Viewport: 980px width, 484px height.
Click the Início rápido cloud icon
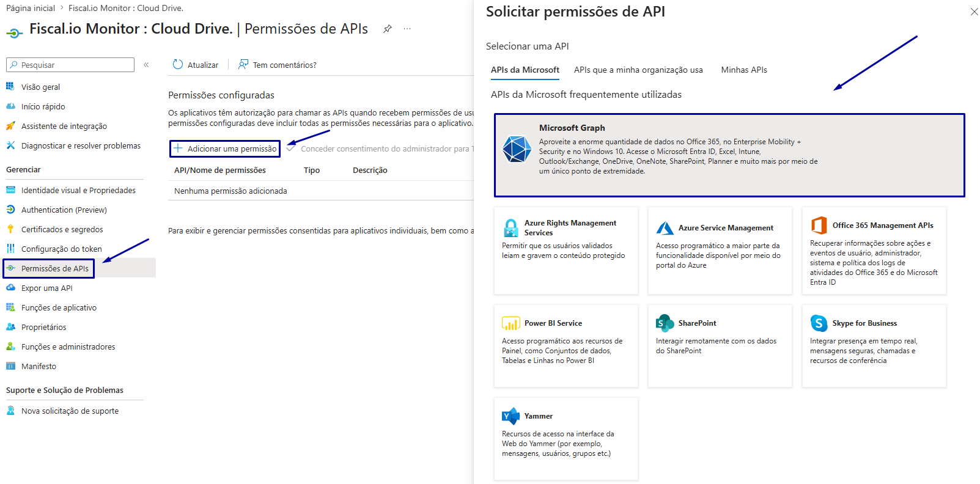pos(10,106)
